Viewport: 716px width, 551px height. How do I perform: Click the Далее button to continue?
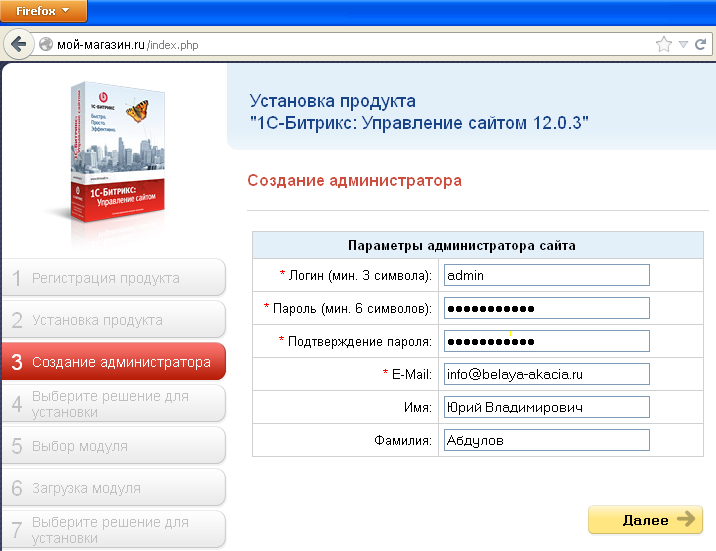[x=645, y=520]
